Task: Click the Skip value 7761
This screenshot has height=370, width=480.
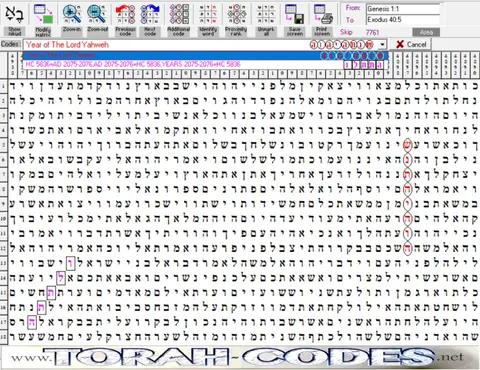Action: click(372, 32)
